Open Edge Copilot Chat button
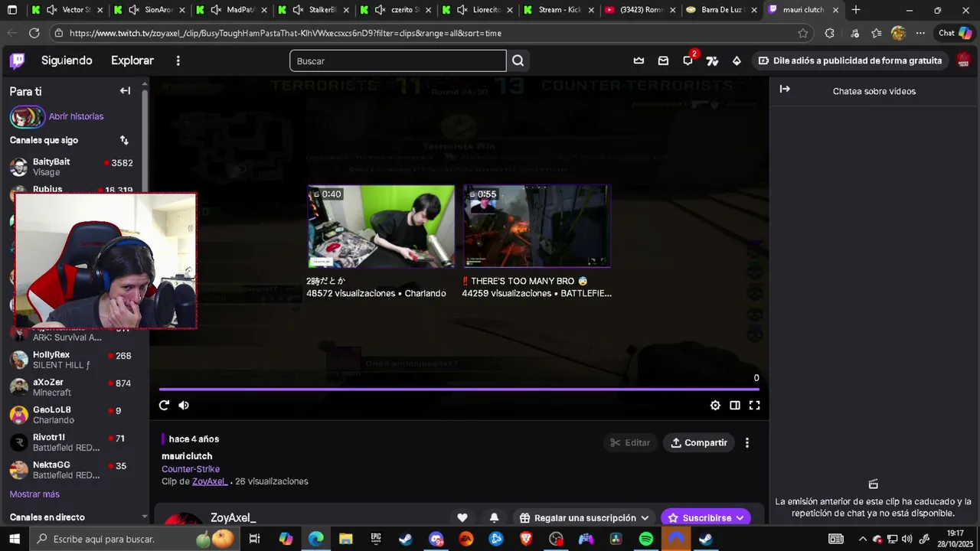 955,33
